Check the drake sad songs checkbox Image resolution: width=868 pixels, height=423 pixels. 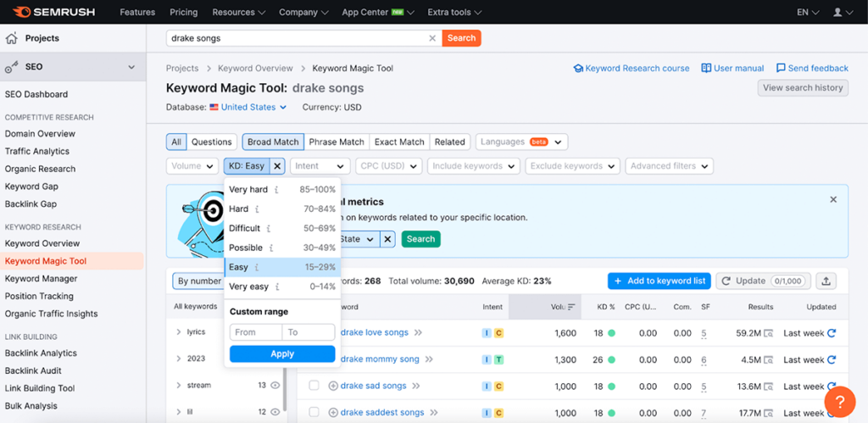coord(314,386)
